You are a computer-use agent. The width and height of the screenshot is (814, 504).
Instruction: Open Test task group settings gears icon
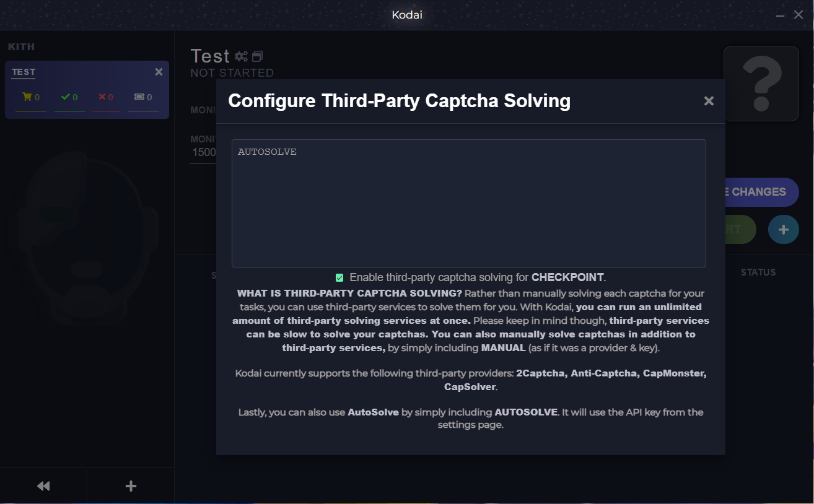point(241,56)
